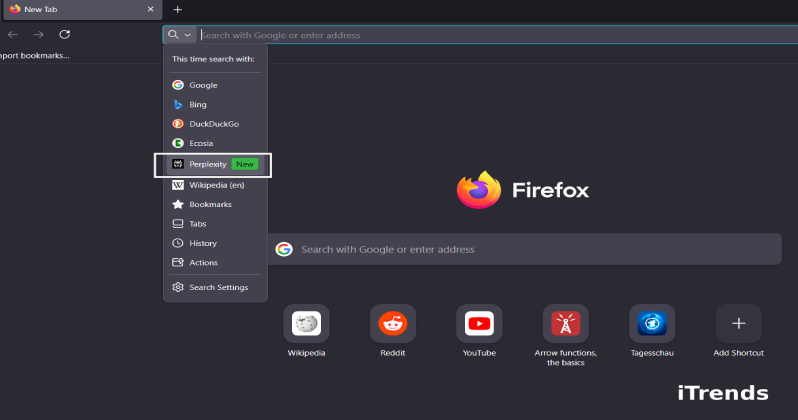
Task: Open Search Settings from the menu
Action: (x=218, y=287)
